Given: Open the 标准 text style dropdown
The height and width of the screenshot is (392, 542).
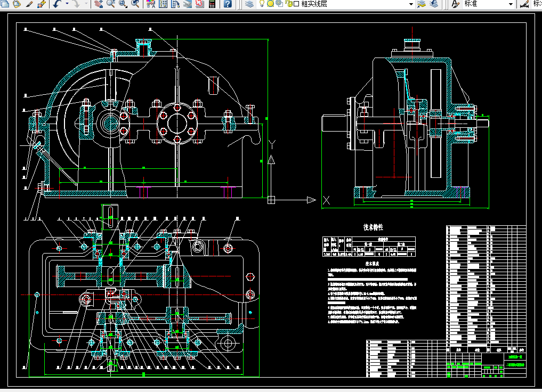Looking at the screenshot, I should click(x=511, y=4).
